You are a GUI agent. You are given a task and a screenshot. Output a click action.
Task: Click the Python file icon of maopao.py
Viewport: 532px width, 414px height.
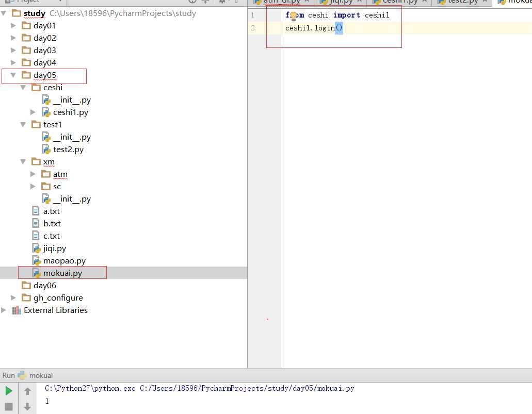click(x=36, y=260)
